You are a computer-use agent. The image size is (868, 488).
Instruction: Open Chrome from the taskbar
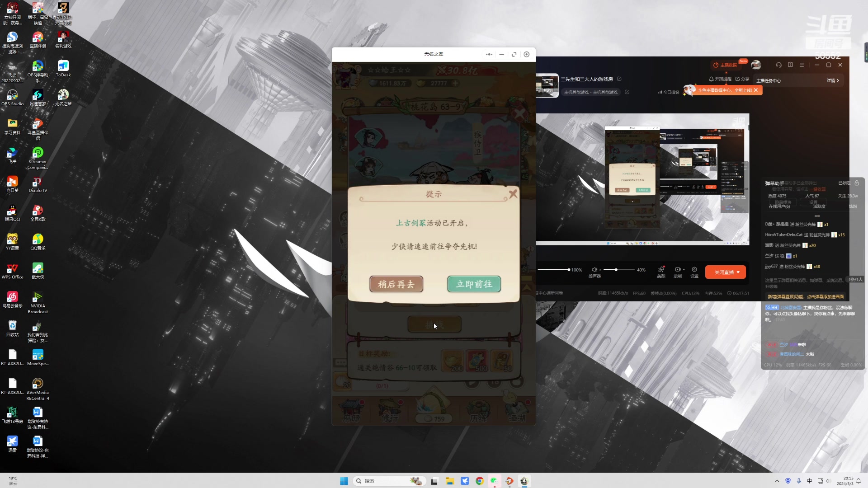[479, 481]
